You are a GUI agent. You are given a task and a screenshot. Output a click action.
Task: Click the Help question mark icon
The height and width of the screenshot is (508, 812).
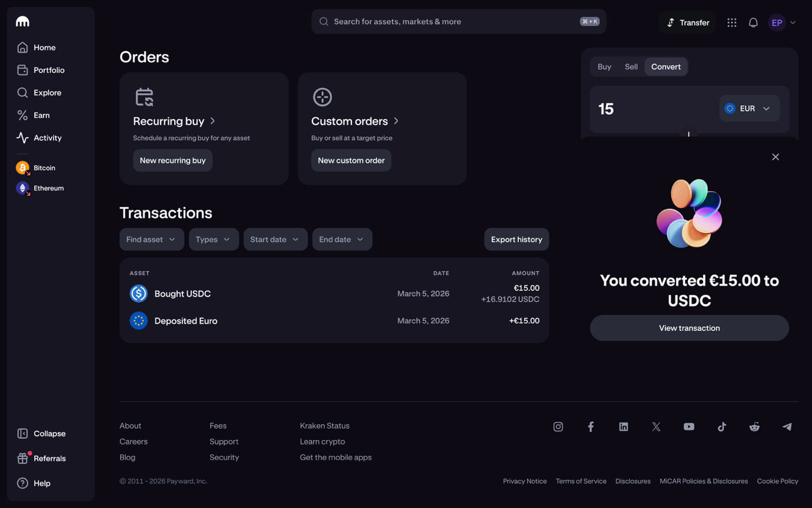[x=22, y=483]
